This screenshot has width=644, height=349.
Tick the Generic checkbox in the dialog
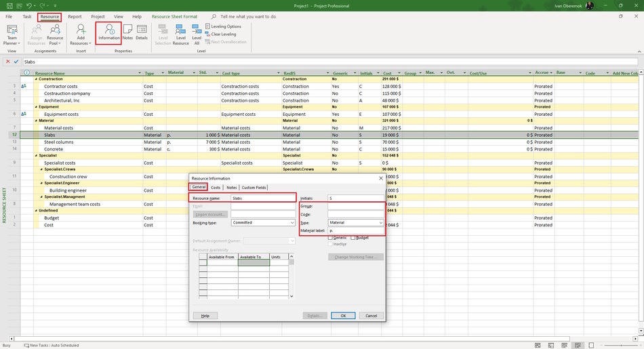pyautogui.click(x=330, y=238)
